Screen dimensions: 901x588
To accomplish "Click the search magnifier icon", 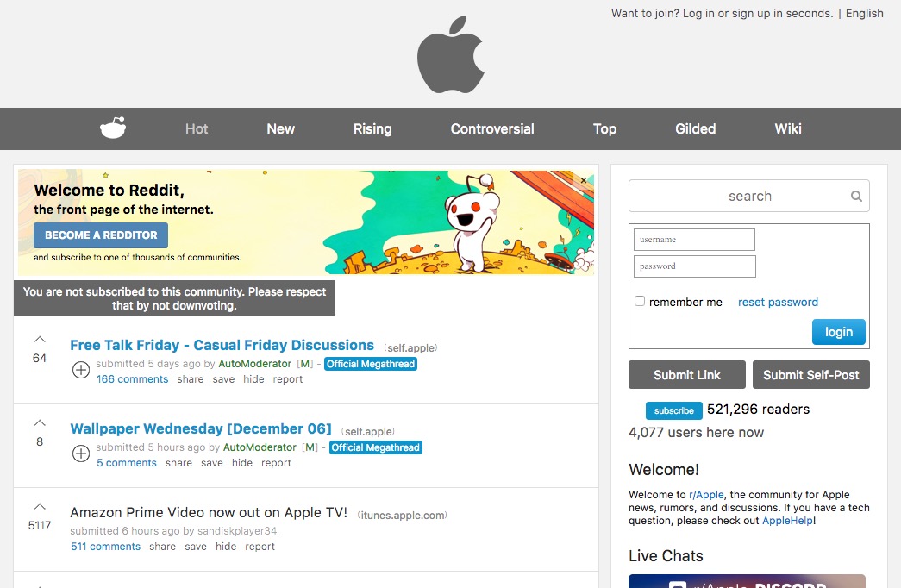I will 856,196.
